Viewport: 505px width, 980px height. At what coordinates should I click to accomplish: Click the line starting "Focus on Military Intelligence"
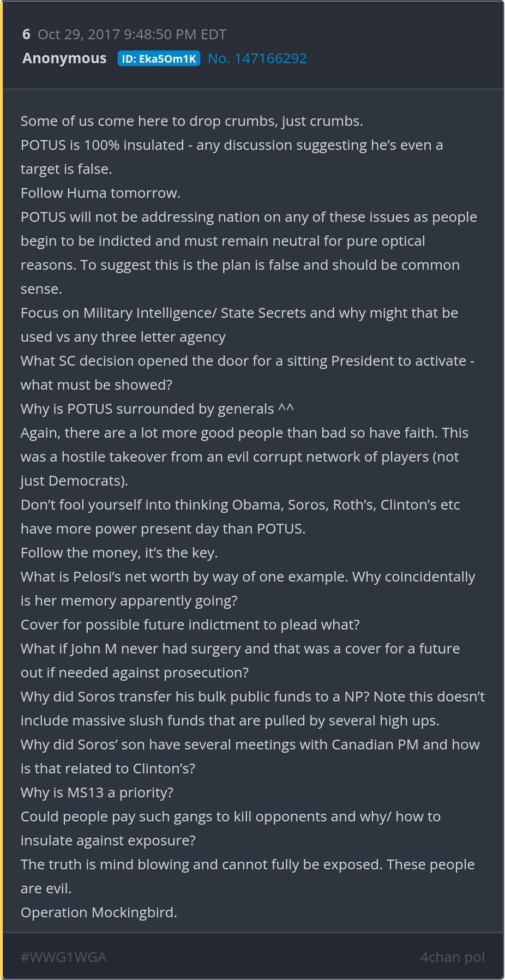click(x=239, y=313)
